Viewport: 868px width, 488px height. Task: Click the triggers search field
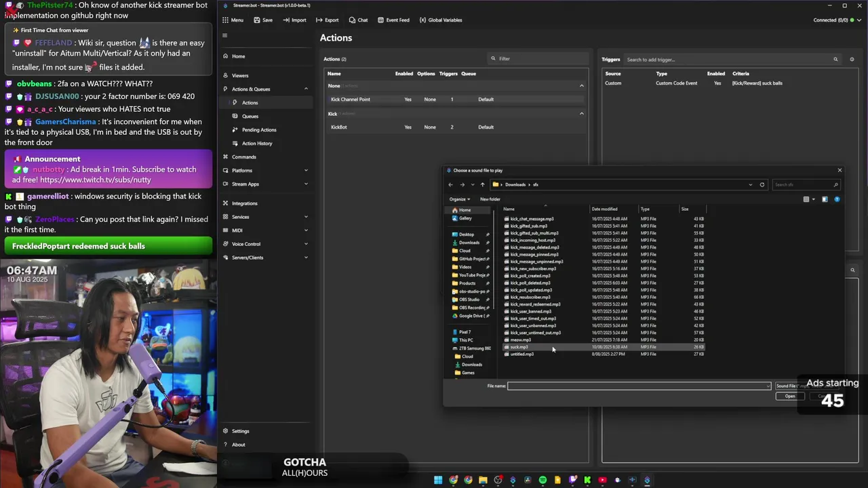pos(729,60)
